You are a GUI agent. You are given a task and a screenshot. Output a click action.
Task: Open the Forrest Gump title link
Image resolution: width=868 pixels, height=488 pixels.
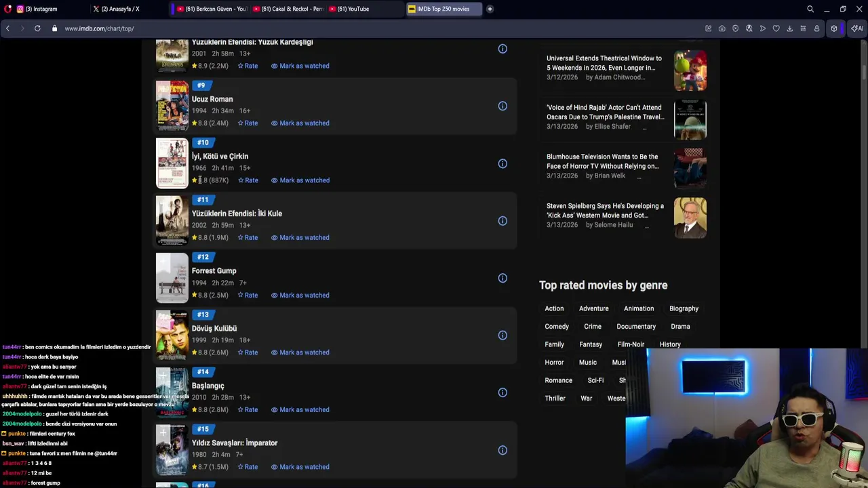click(214, 271)
